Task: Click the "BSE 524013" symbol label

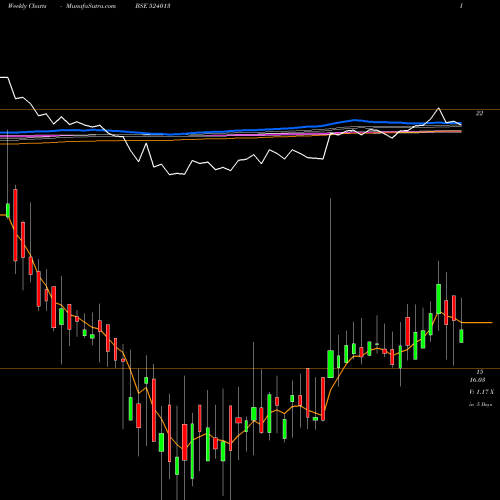Action: pos(153,6)
